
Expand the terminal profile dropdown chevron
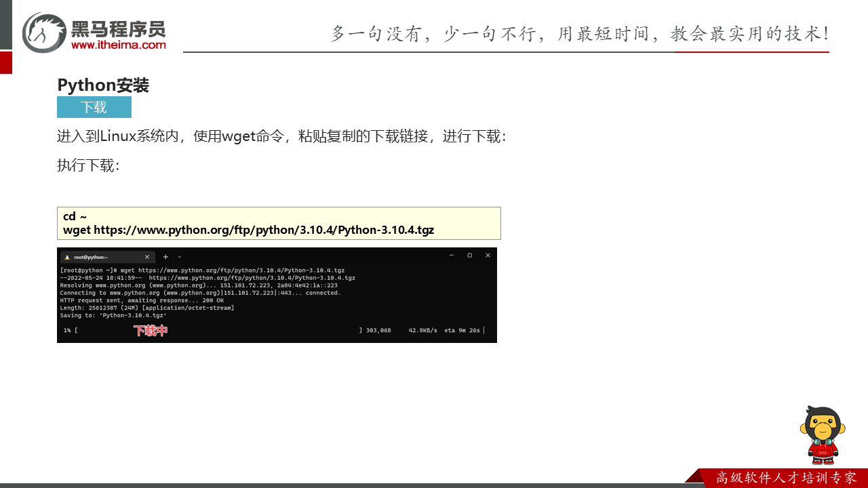pyautogui.click(x=180, y=257)
